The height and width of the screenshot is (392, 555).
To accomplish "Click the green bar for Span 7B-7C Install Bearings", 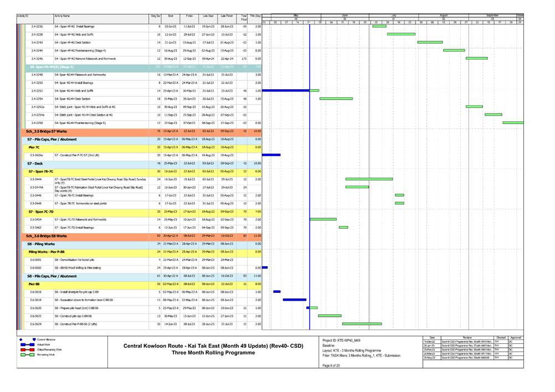I will pyautogui.click(x=399, y=195).
